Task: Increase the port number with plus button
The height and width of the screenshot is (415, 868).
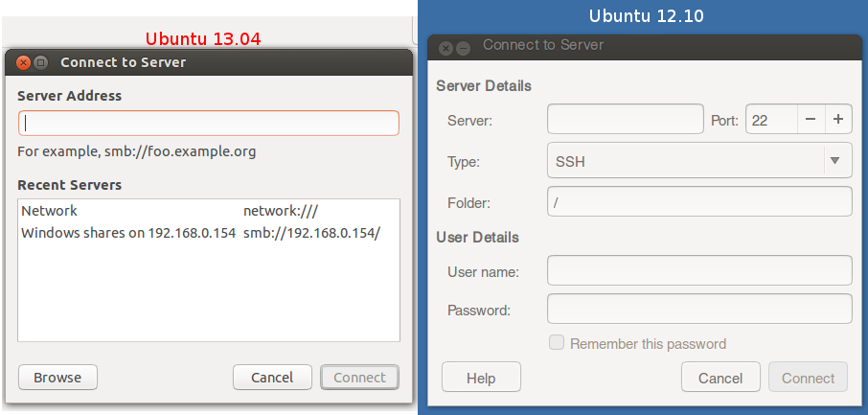Action: (x=838, y=119)
